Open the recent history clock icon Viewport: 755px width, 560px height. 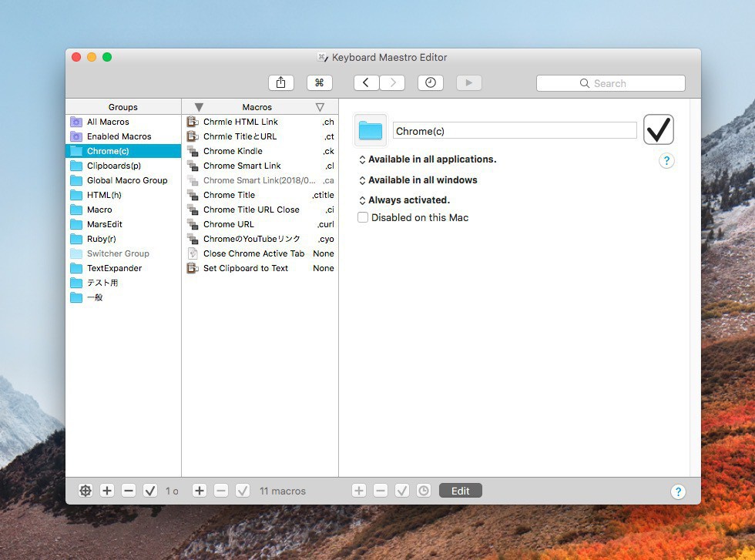click(431, 83)
